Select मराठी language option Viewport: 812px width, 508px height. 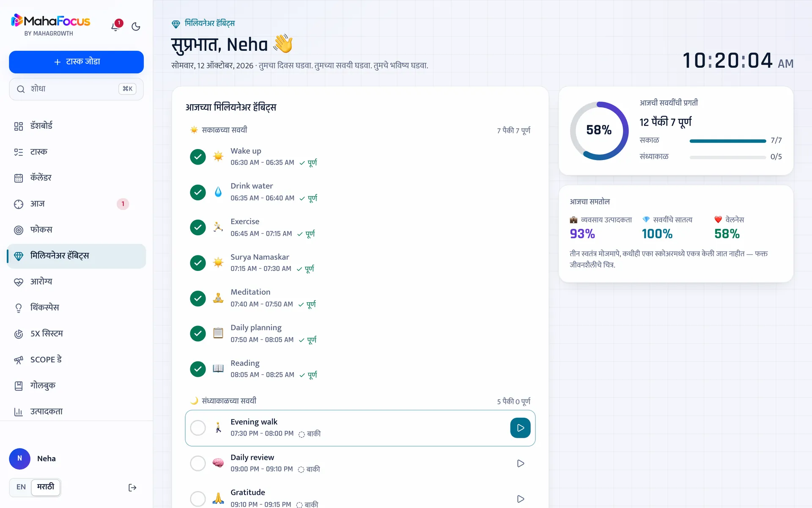click(46, 487)
